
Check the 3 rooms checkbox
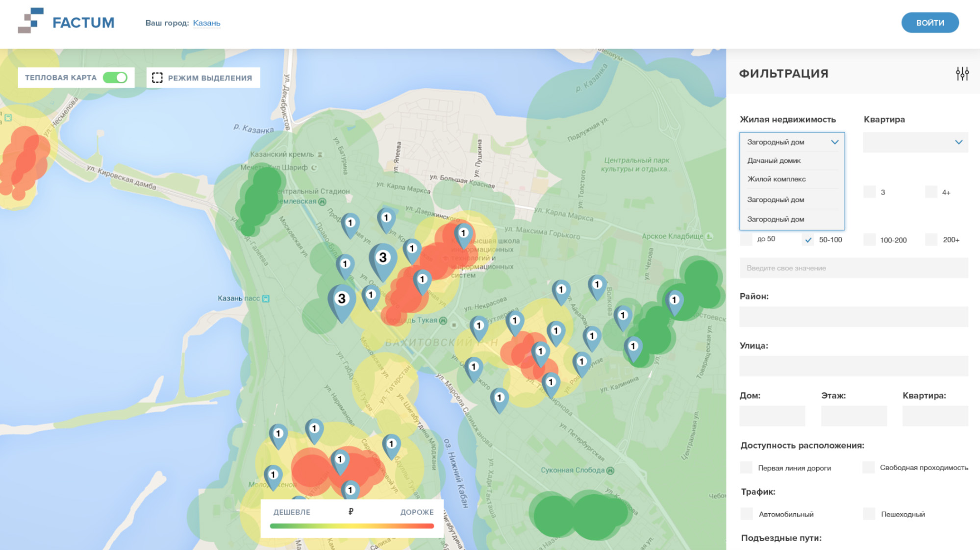(869, 192)
